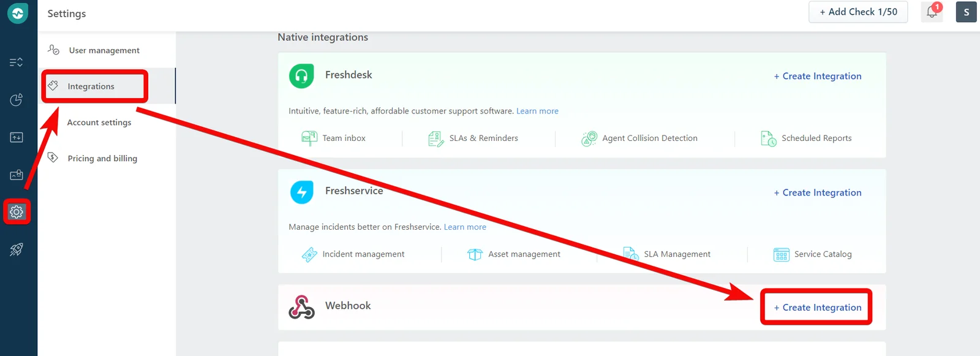Open Freshdesk Learn more link
Image resolution: width=980 pixels, height=356 pixels.
(x=537, y=111)
